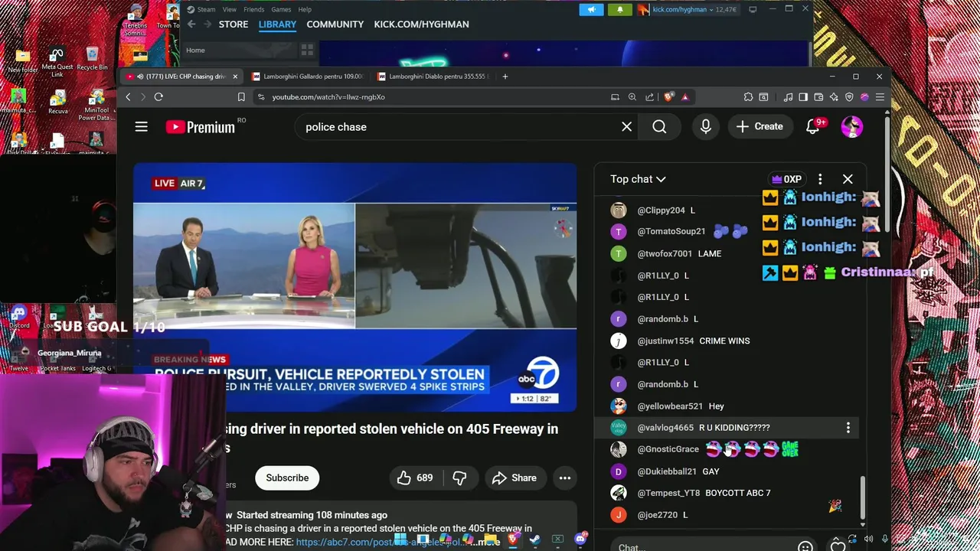Open New folder on desktop
The image size is (980, 551).
[23, 60]
